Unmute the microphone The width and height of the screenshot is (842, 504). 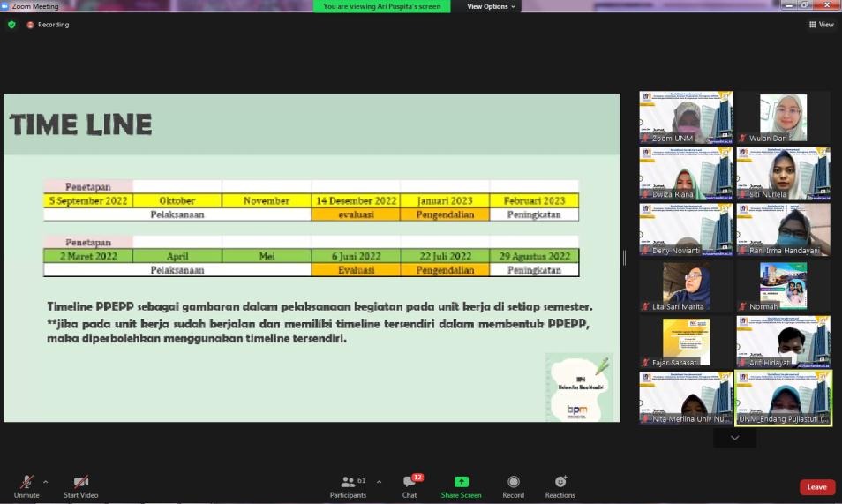click(26, 482)
